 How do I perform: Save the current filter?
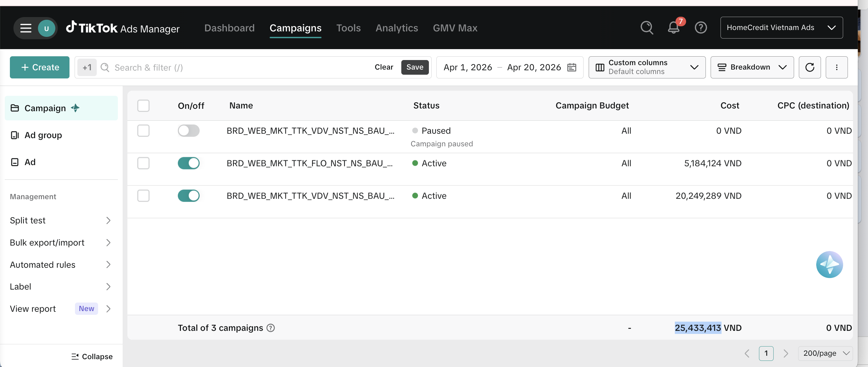[x=415, y=67]
